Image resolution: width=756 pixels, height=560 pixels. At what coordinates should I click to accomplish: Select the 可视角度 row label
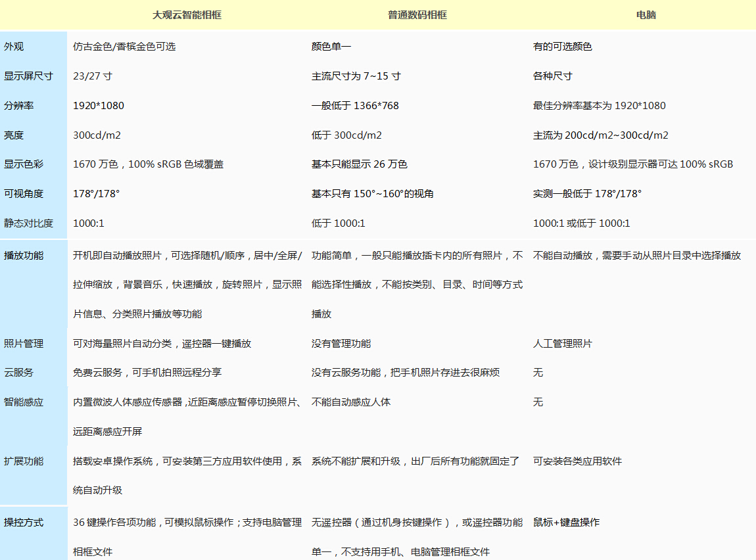pos(24,194)
